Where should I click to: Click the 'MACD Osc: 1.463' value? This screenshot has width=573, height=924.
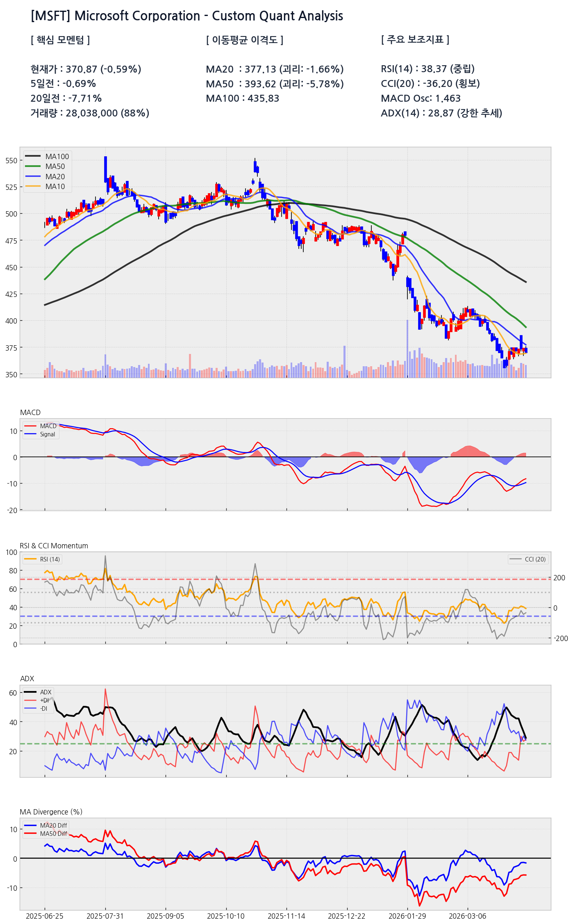(x=421, y=98)
